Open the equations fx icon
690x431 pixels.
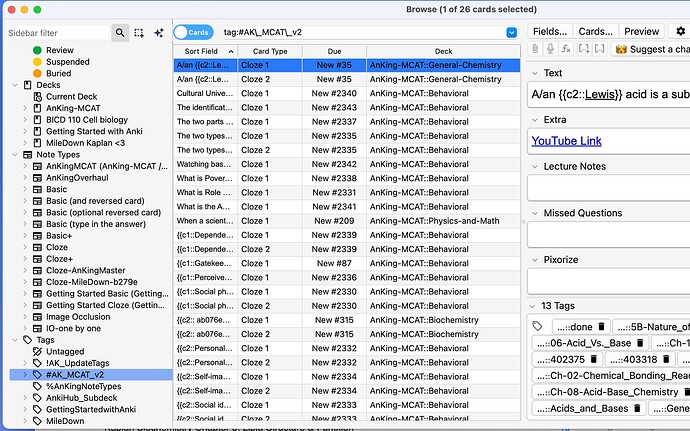click(566, 49)
